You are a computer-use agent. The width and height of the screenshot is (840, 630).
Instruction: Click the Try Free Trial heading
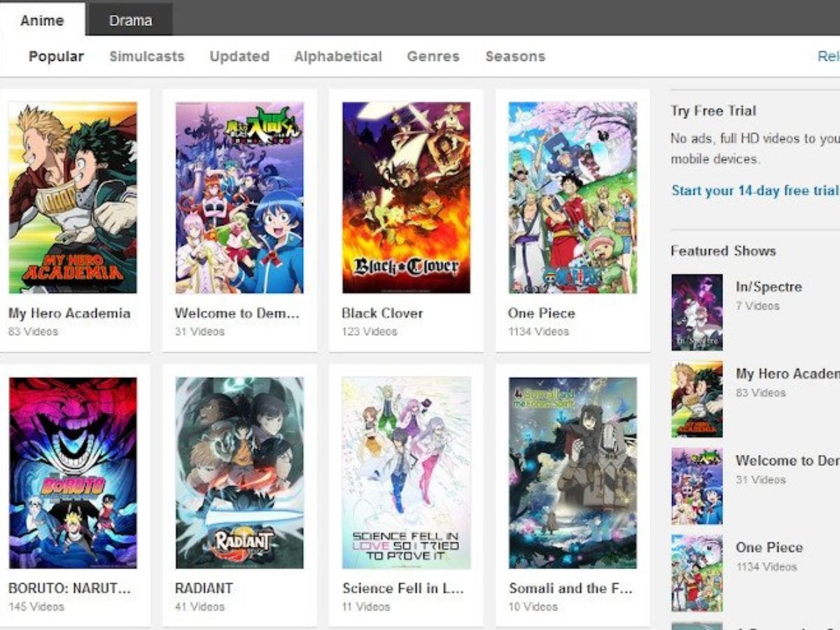[713, 111]
